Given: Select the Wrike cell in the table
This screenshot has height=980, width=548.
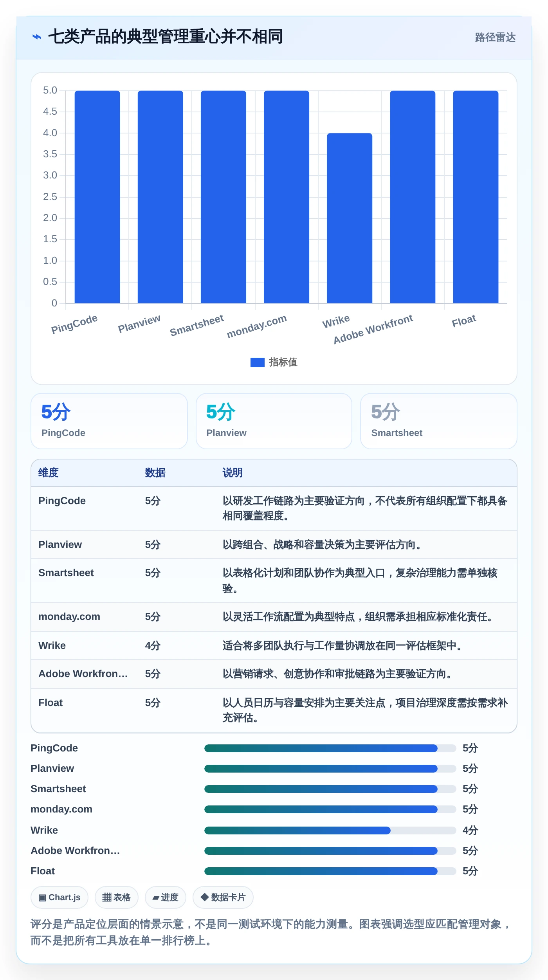Looking at the screenshot, I should (x=52, y=646).
